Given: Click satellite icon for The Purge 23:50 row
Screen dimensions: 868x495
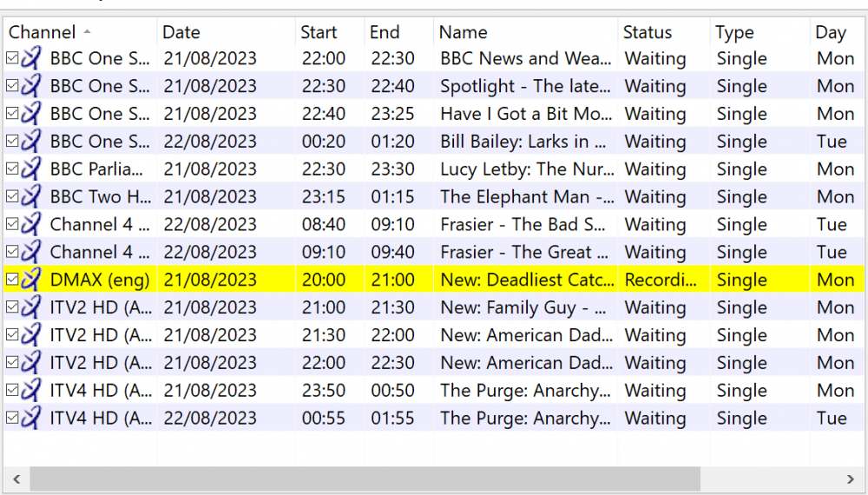Looking at the screenshot, I should 31,390.
